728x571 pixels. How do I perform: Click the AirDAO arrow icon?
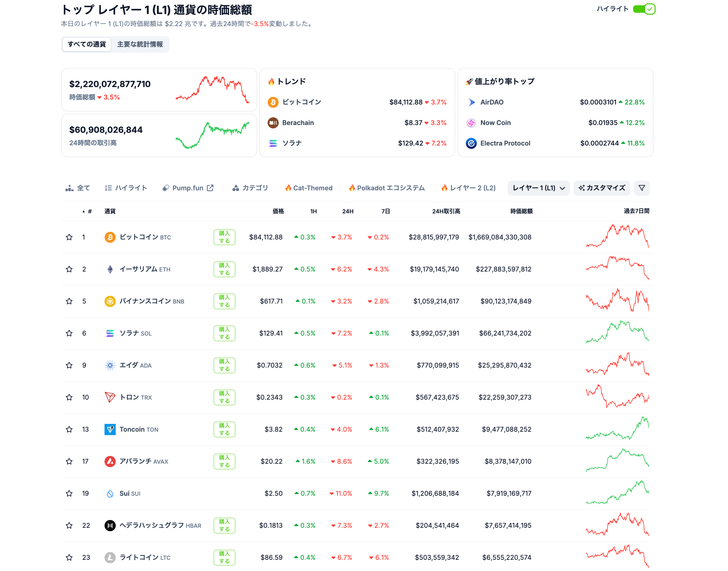[x=471, y=102]
